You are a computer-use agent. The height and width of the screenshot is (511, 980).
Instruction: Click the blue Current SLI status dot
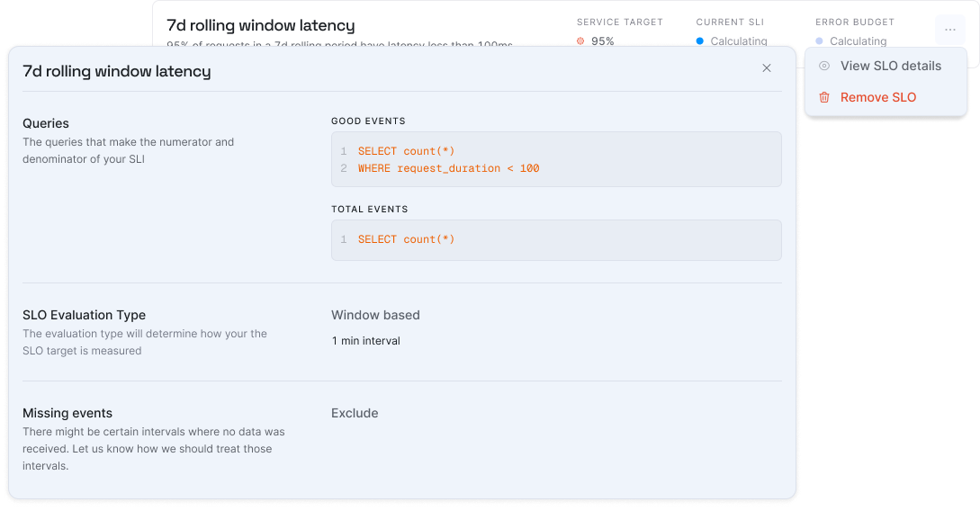(x=700, y=40)
